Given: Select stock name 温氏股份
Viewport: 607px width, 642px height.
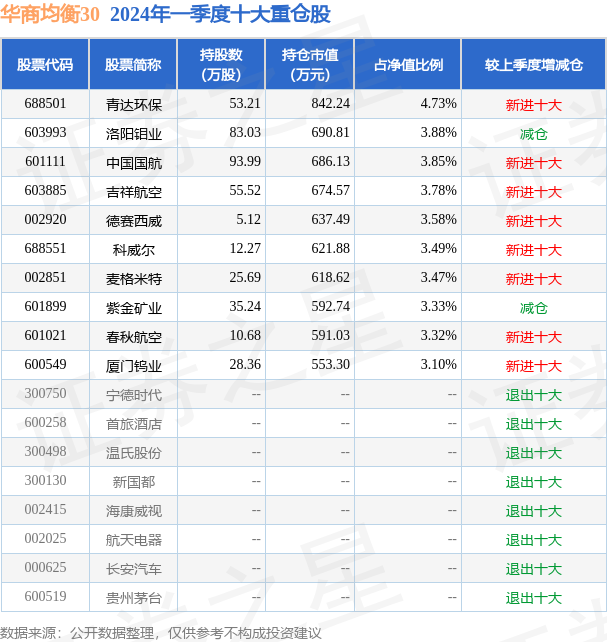Looking at the screenshot, I should click(x=134, y=454).
